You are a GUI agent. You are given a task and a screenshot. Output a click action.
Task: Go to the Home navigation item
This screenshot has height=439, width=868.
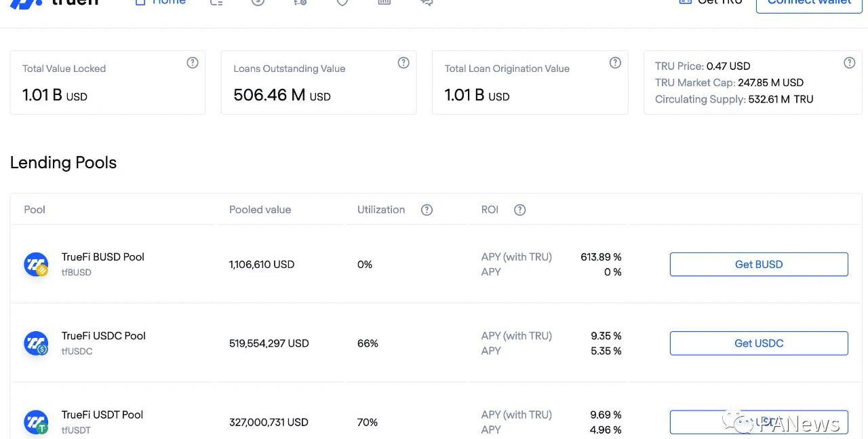(x=161, y=2)
